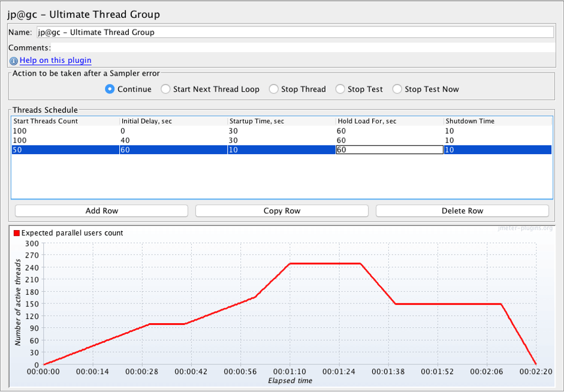
Task: Click the 300 value on thread axis
Action: point(32,243)
